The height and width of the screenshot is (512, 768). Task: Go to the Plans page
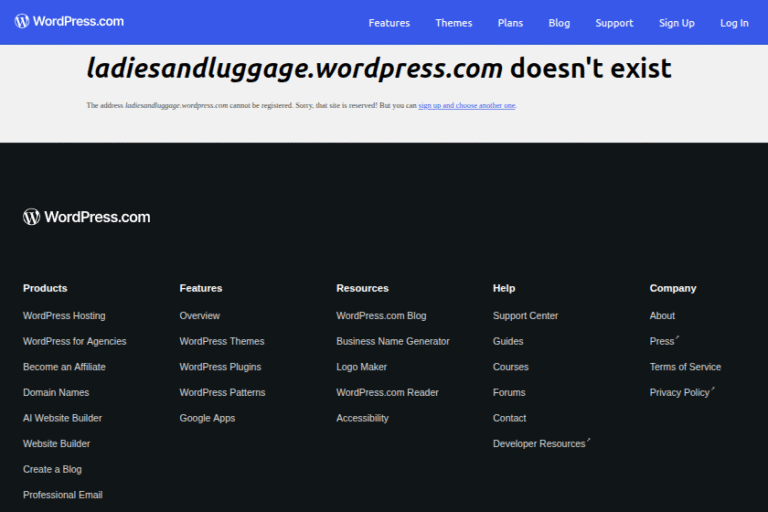pyautogui.click(x=510, y=23)
